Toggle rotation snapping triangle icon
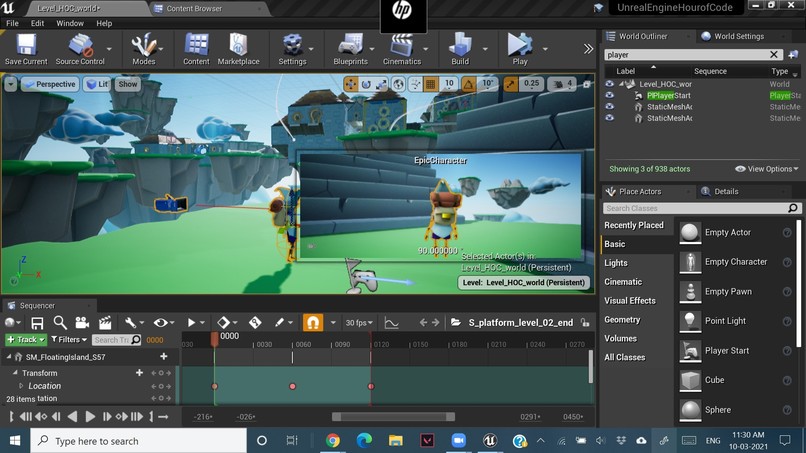 [x=468, y=84]
